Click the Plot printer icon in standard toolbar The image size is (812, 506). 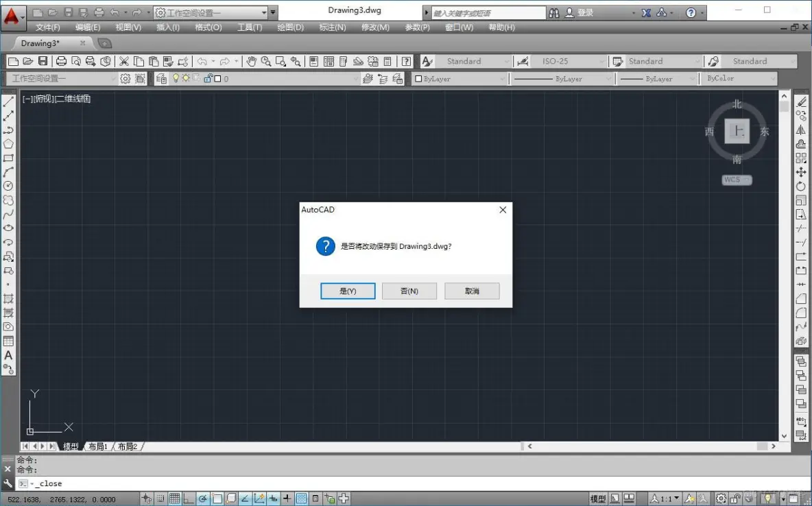tap(61, 62)
